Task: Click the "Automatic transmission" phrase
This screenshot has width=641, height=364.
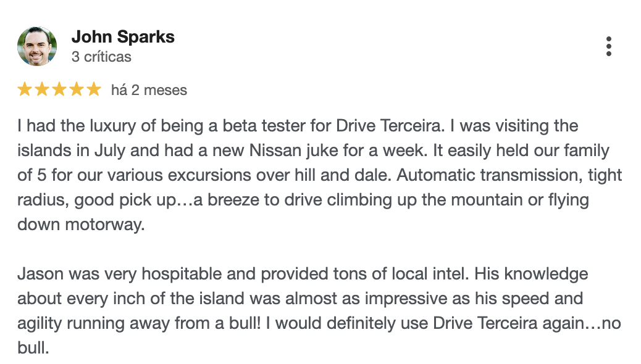Action: click(488, 175)
